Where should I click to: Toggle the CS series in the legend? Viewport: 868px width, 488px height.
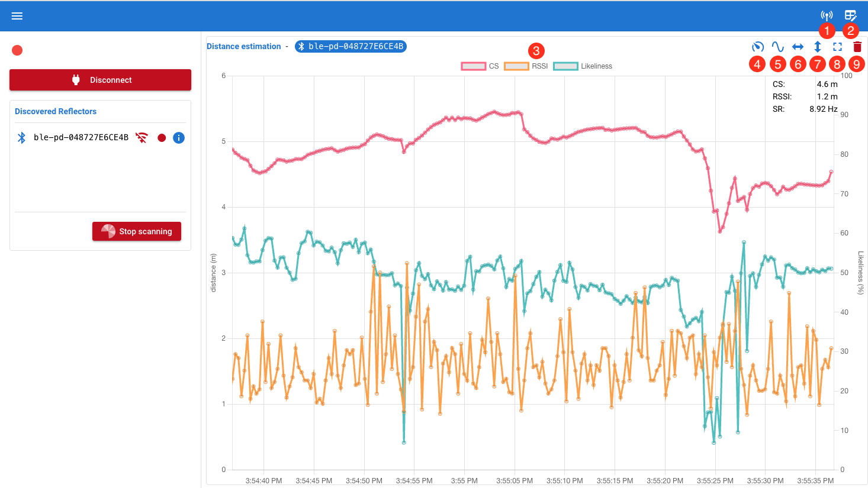(x=474, y=66)
